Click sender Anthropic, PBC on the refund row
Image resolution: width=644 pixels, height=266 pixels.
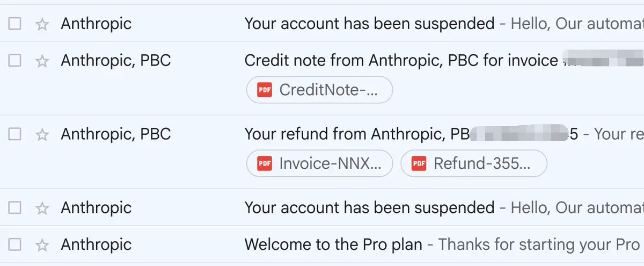(116, 134)
